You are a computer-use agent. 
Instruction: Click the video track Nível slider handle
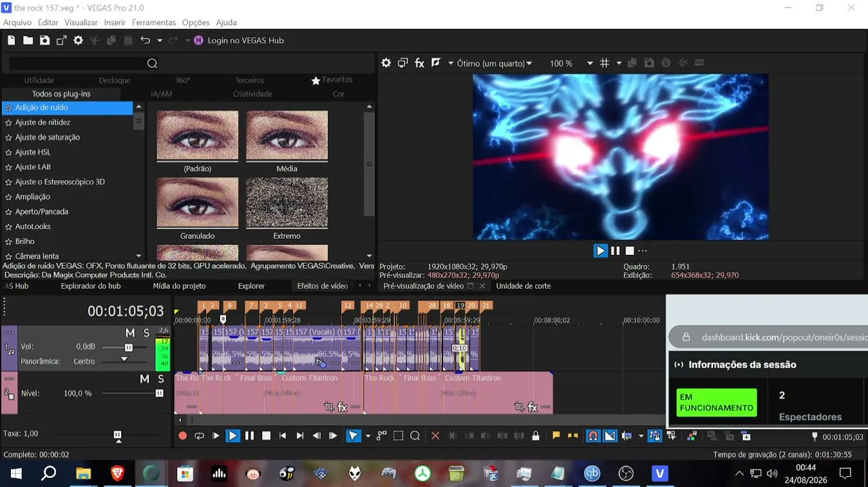click(160, 393)
